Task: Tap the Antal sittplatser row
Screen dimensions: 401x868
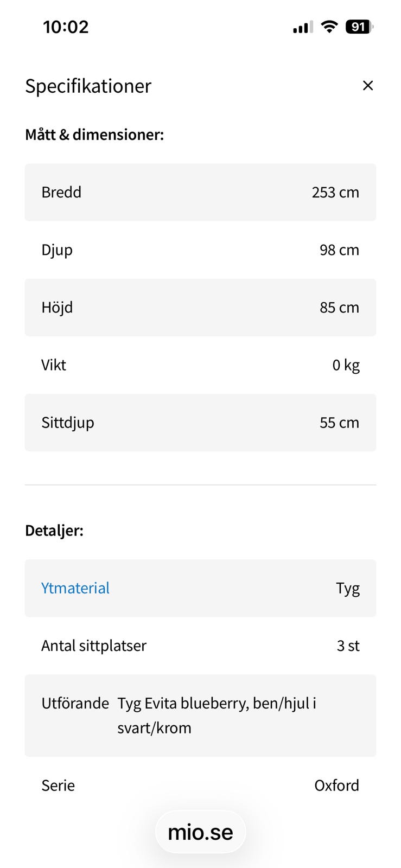Action: [x=200, y=646]
